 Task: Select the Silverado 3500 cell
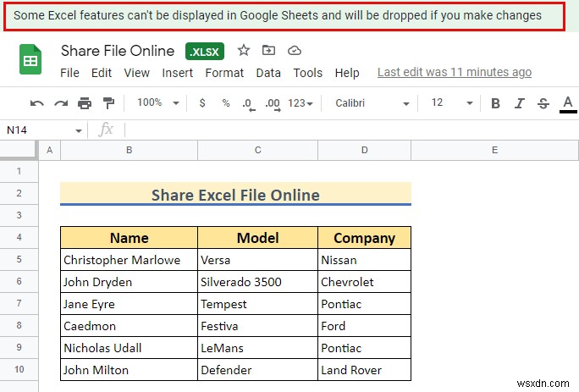coord(257,282)
